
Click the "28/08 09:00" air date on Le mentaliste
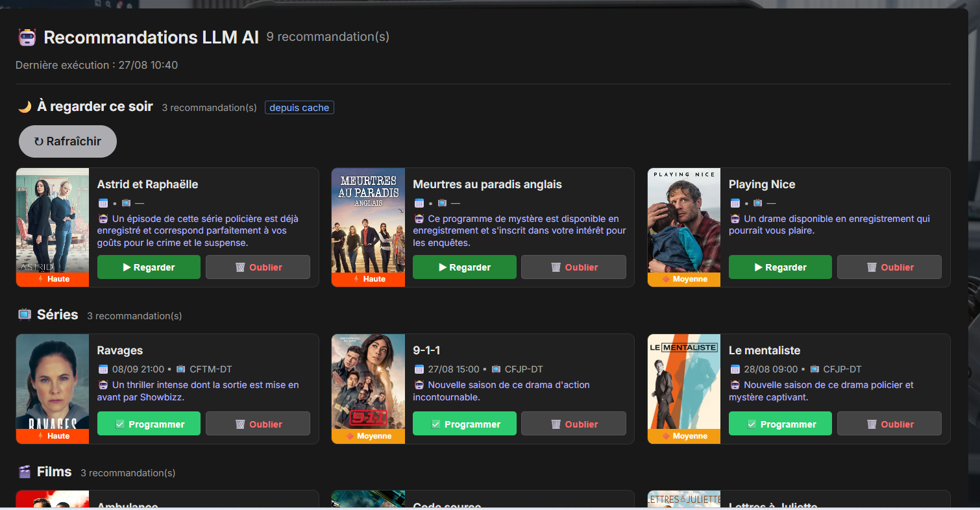pos(770,369)
